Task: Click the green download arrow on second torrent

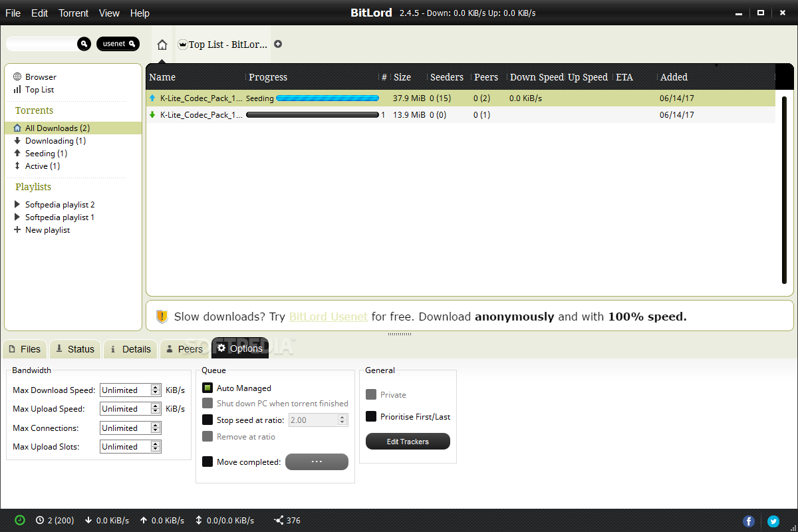Action: point(152,114)
